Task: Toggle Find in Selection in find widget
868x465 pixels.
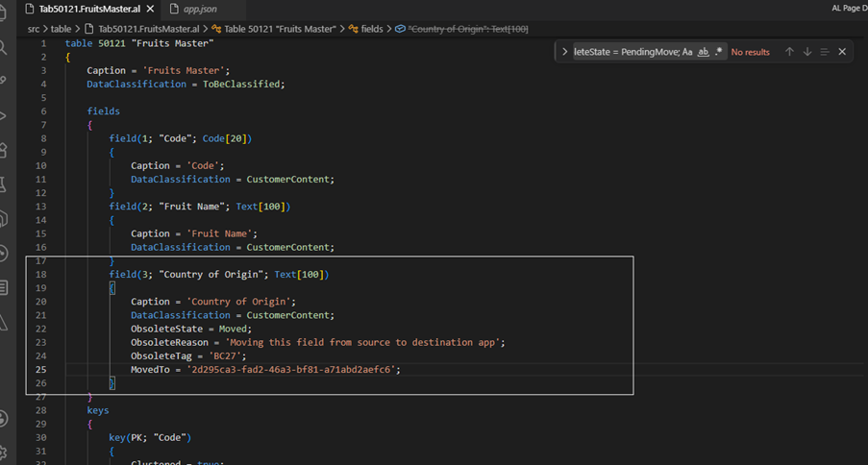Action: pos(825,52)
